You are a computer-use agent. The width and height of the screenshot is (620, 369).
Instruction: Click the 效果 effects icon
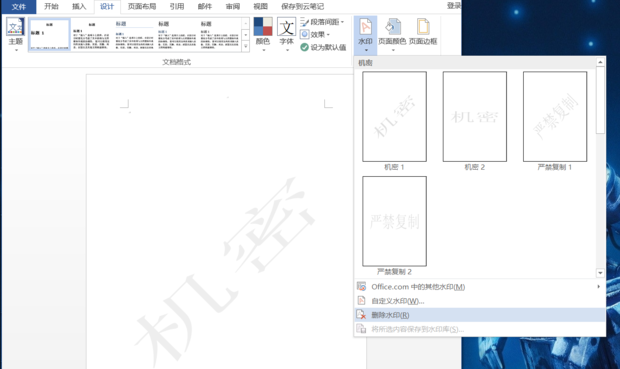tap(304, 34)
